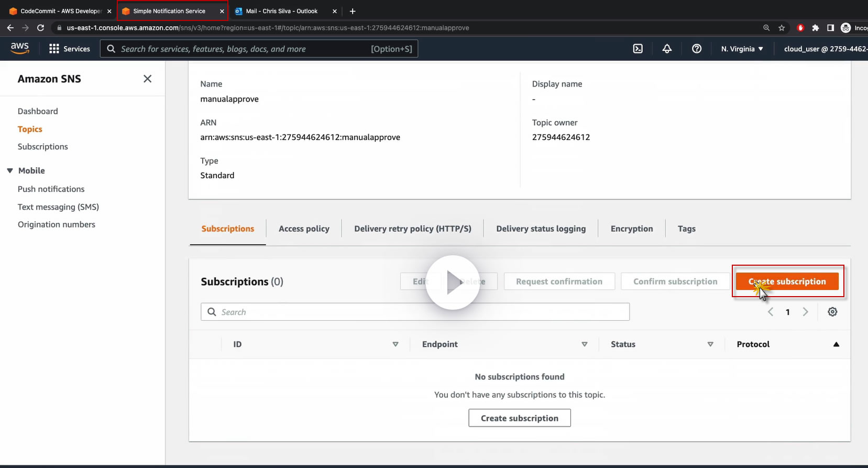Click the orange Create subscription button
The width and height of the screenshot is (868, 468).
[787, 281]
